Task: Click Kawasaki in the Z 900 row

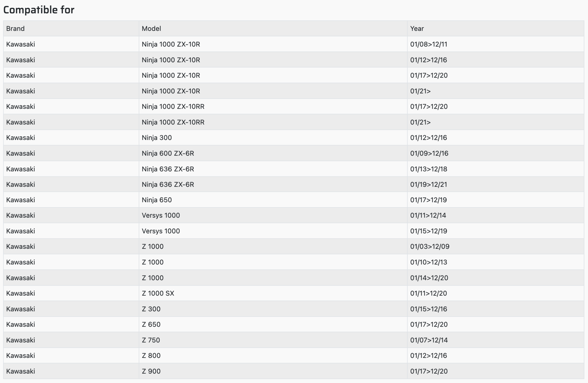Action: (21, 371)
